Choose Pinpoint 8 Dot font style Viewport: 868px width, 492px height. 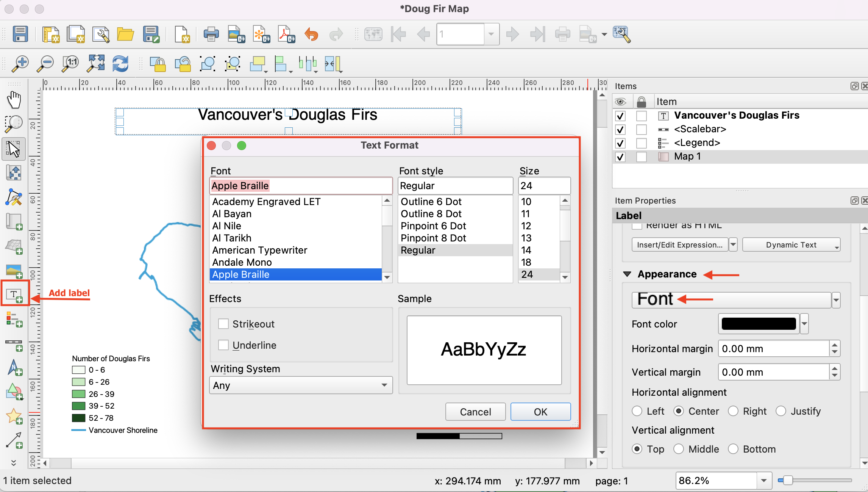click(x=433, y=238)
